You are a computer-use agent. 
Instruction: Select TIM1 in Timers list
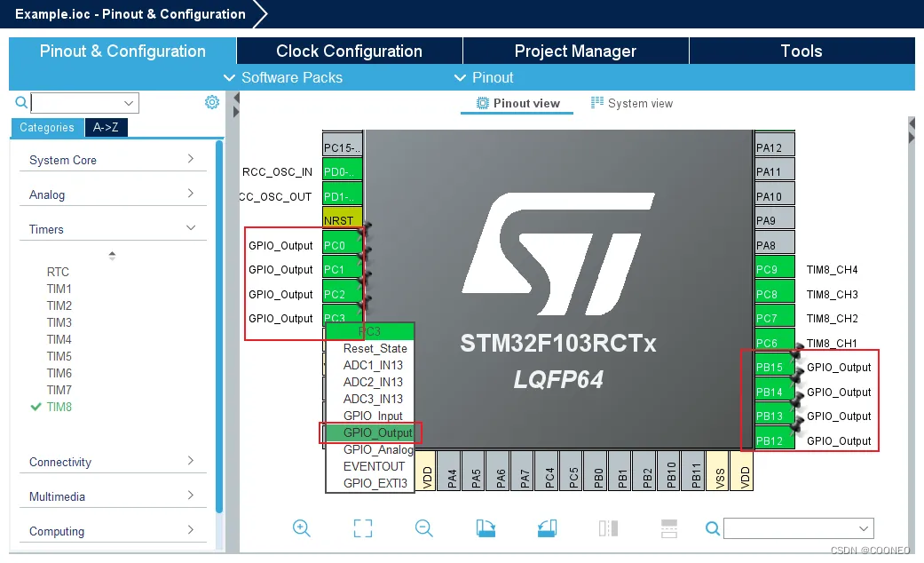[x=59, y=289]
